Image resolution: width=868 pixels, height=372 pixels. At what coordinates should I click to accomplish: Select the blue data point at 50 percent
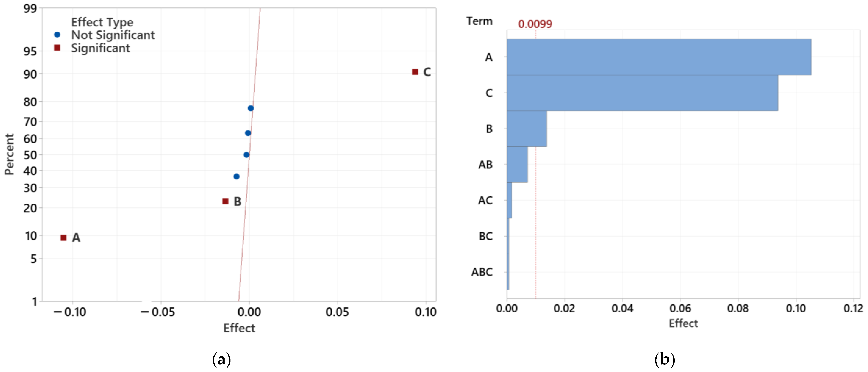coord(246,155)
